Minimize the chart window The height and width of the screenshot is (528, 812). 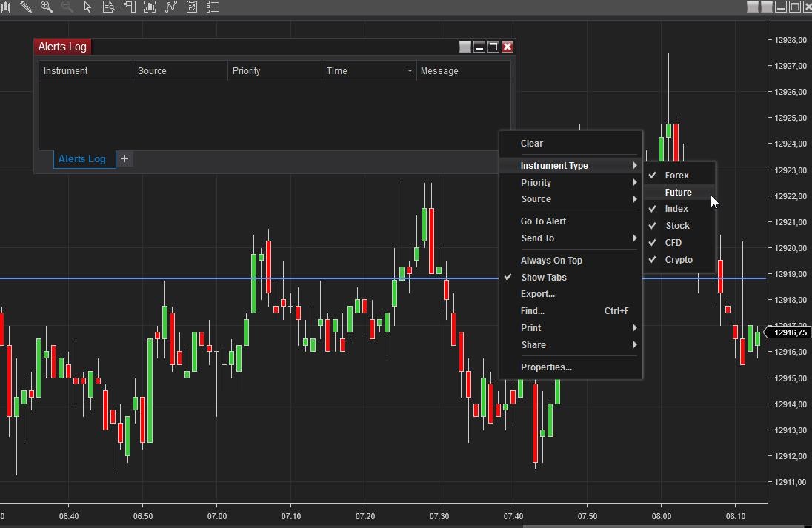pyautogui.click(x=780, y=6)
